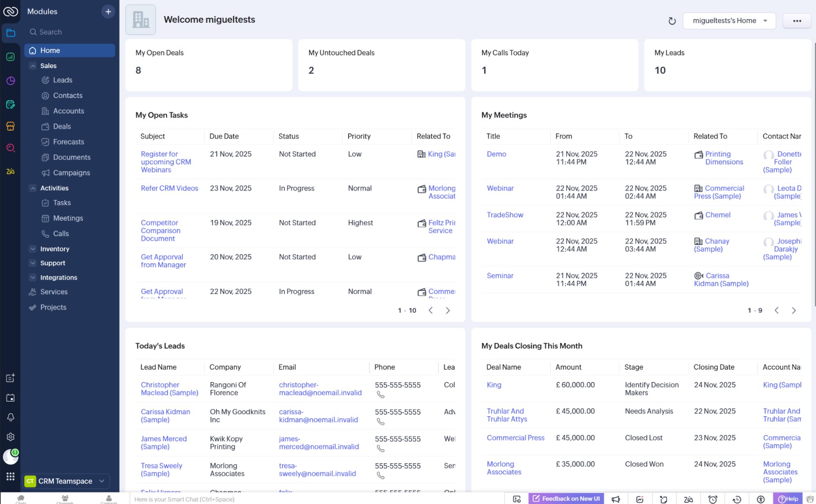The image size is (816, 504).
Task: Go to next page of My Open Tasks
Action: 448,311
